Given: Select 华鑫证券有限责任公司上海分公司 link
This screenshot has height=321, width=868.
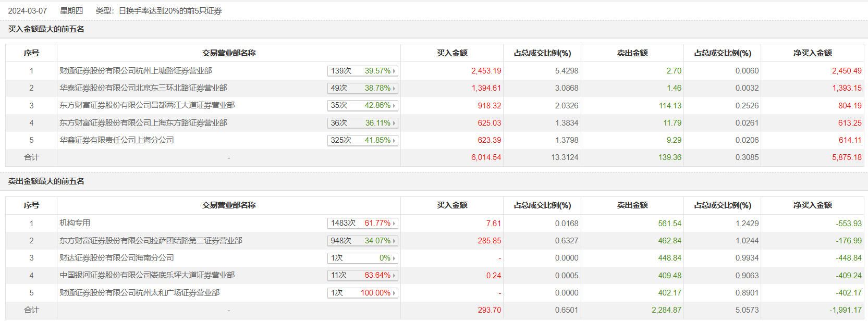Looking at the screenshot, I should 116,140.
